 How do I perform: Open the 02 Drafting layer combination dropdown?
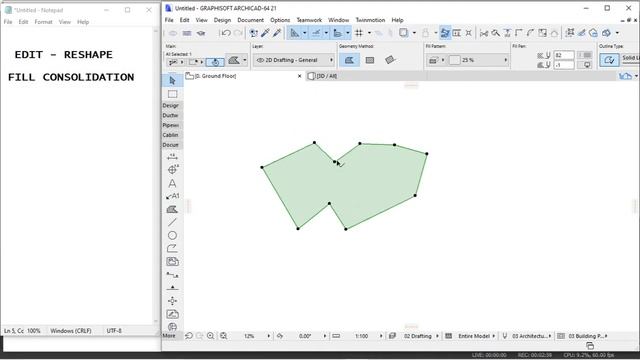coord(421,336)
